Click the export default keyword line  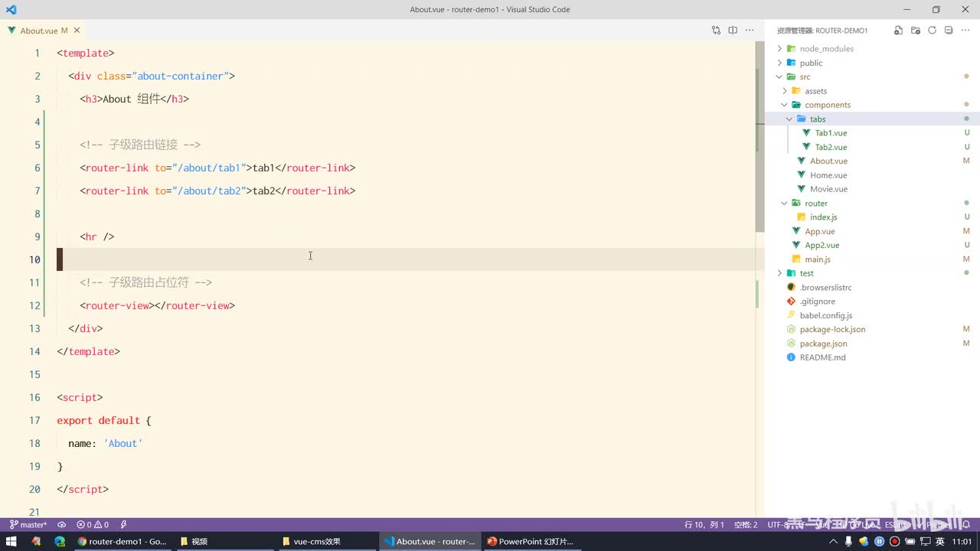pos(104,420)
